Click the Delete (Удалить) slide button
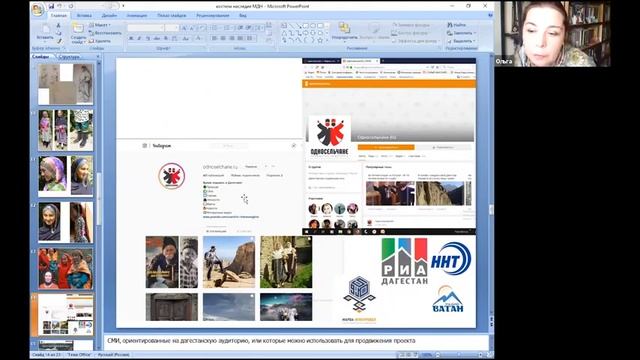This screenshot has width=640, height=360. [x=100, y=41]
